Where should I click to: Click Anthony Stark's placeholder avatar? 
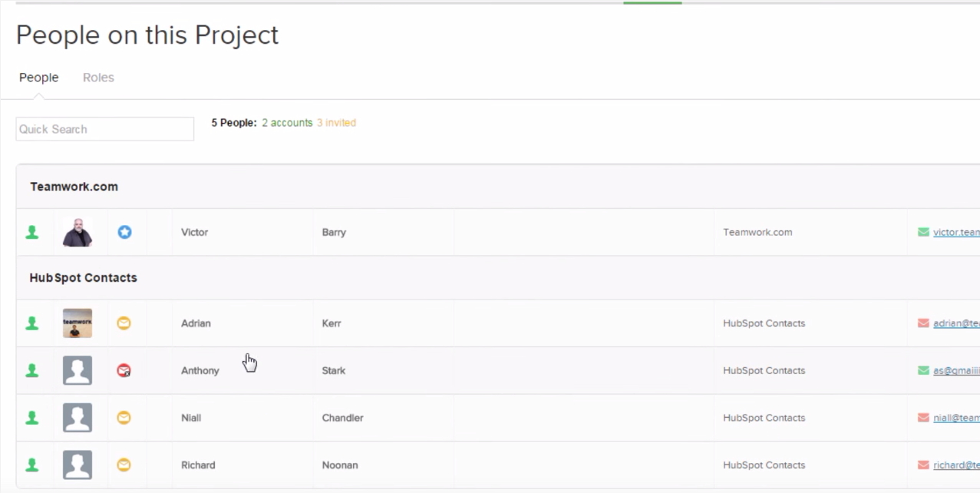pos(78,370)
